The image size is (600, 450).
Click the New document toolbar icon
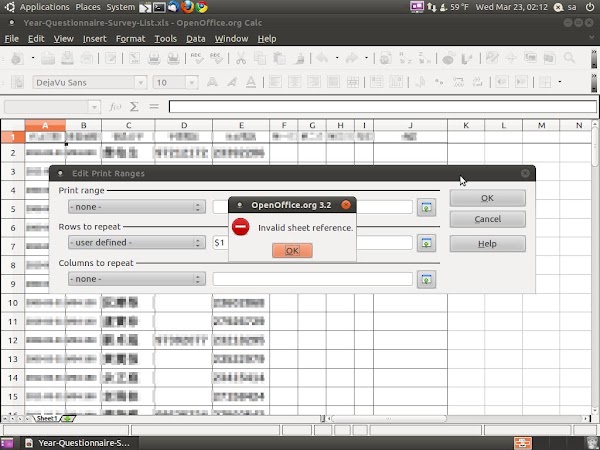[x=16, y=58]
